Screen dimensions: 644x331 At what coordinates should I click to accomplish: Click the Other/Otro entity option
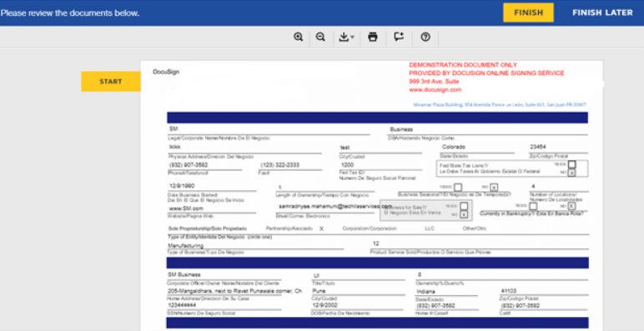(475, 228)
